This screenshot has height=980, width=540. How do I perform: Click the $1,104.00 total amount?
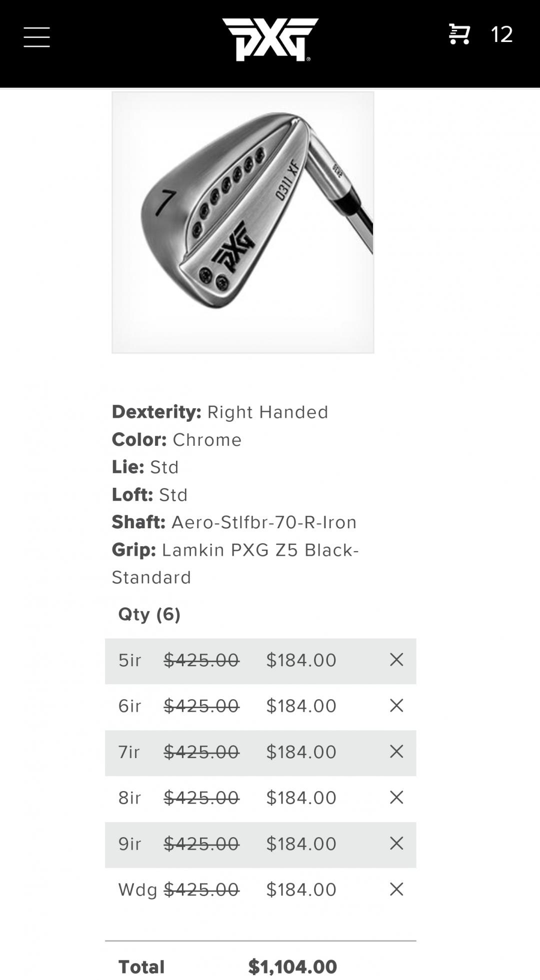point(292,967)
